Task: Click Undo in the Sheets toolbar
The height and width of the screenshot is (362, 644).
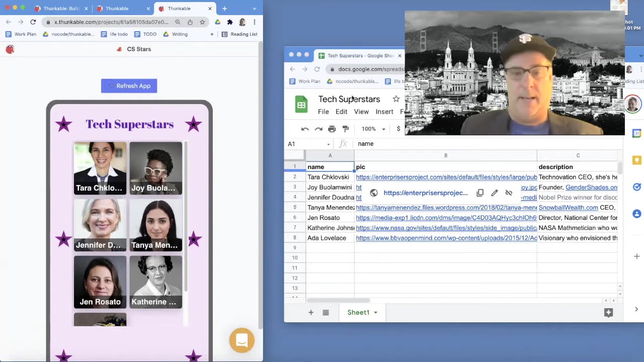Action: coord(305,129)
